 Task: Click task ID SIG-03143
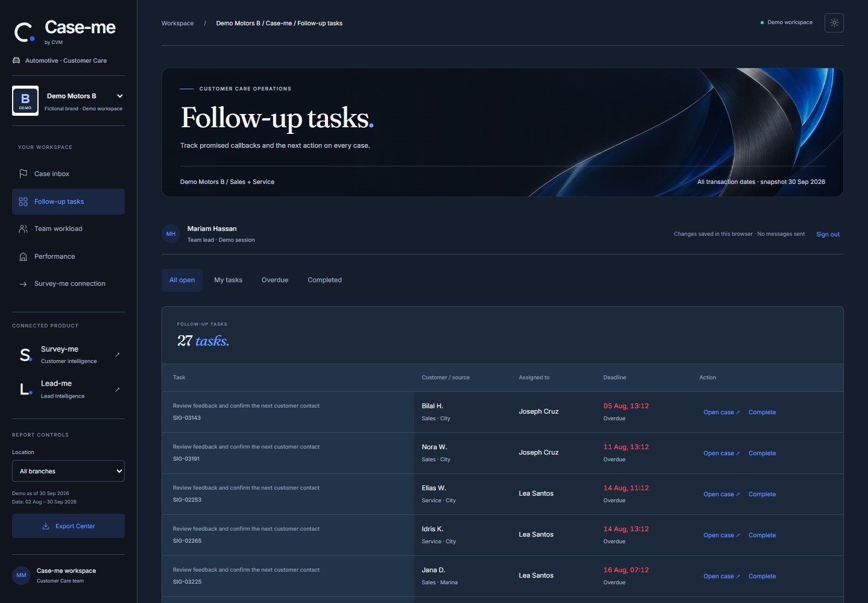point(187,418)
